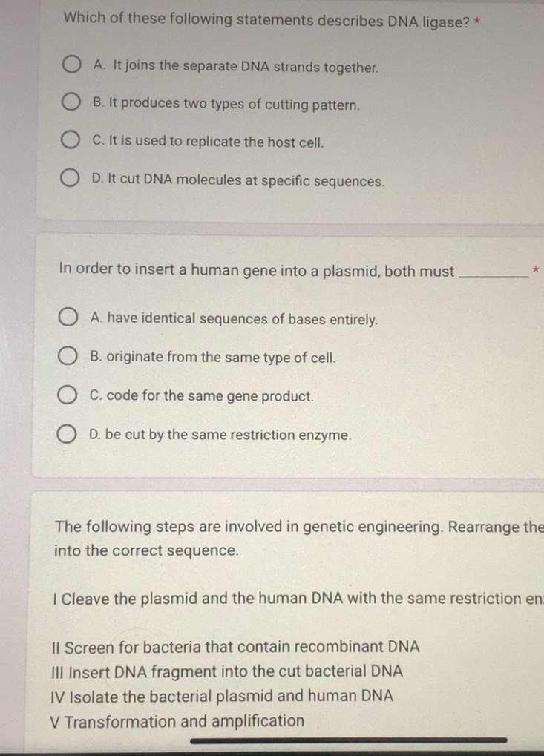Select option B: two types of cutting pattern
Image resolution: width=544 pixels, height=756 pixels.
(71, 105)
